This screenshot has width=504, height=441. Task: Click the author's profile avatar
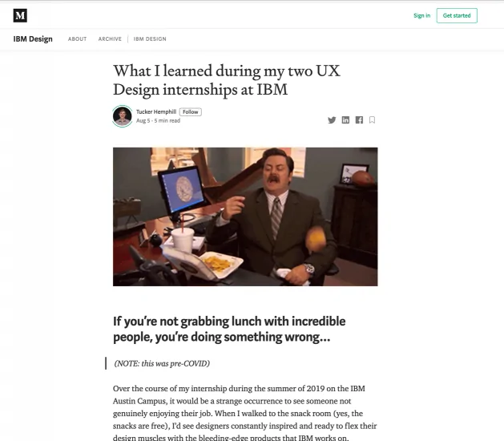(x=123, y=116)
